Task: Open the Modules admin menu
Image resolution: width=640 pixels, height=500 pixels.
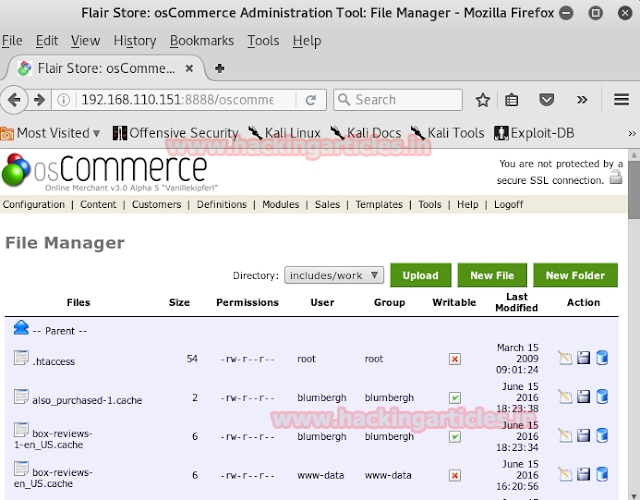Action: 280,204
